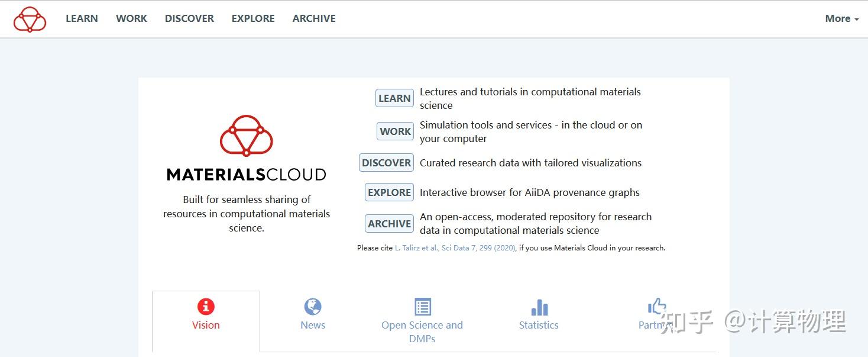This screenshot has width=868, height=357.
Task: Click the Open Science list icon
Action: pos(422,307)
